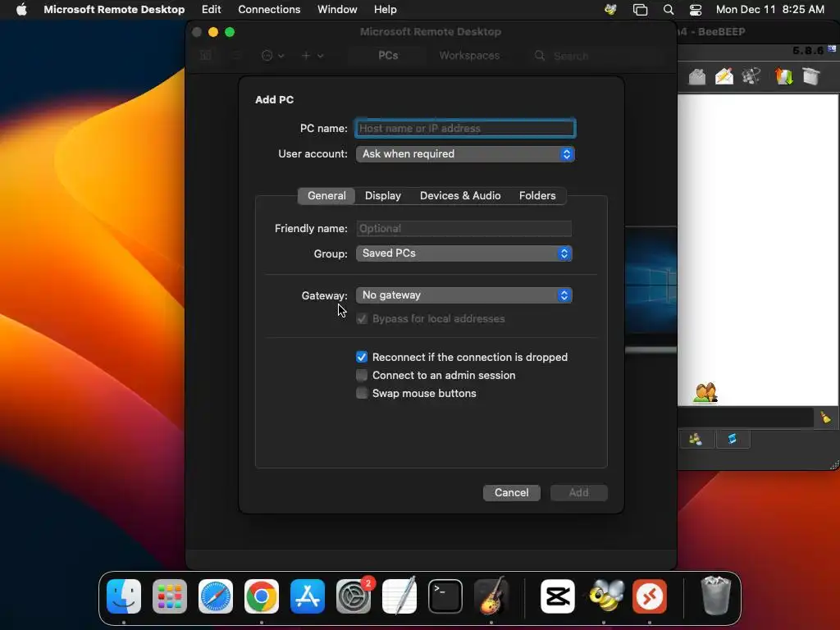This screenshot has height=630, width=840.
Task: Open TextEdit from the Dock
Action: coord(399,596)
